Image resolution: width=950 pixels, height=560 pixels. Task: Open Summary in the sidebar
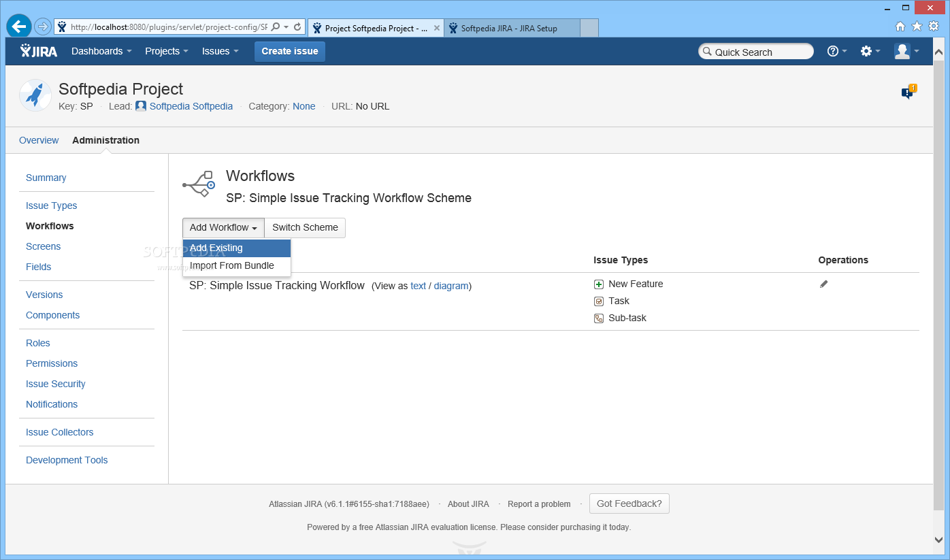tap(46, 178)
